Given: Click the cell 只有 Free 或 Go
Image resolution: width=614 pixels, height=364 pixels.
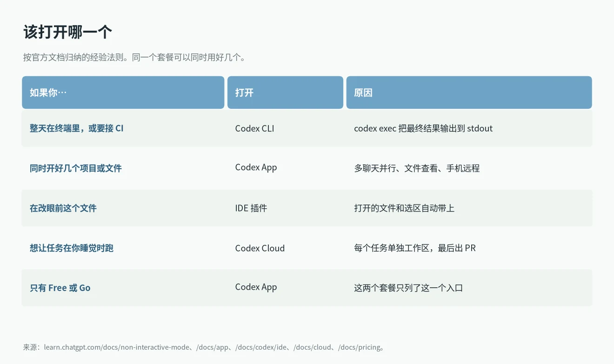Looking at the screenshot, I should point(60,288).
